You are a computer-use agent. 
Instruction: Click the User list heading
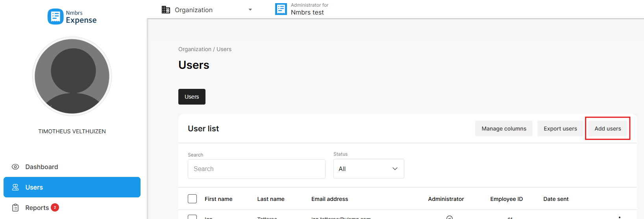[x=204, y=129]
